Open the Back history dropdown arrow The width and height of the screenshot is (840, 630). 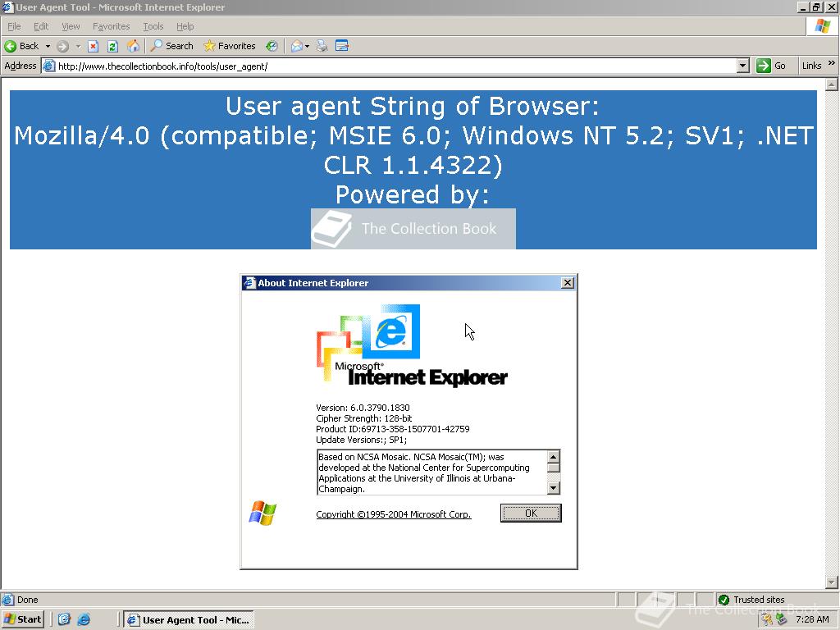pos(48,47)
